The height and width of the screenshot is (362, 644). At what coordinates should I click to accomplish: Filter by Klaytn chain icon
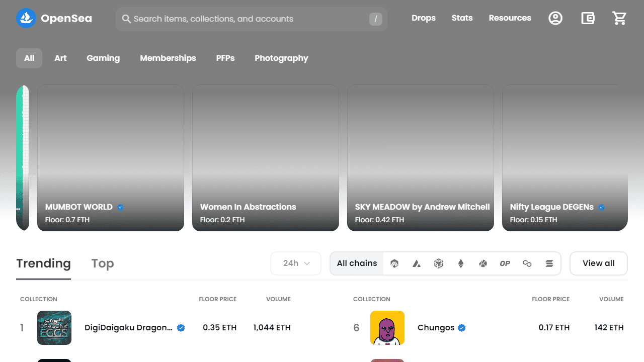click(x=483, y=263)
